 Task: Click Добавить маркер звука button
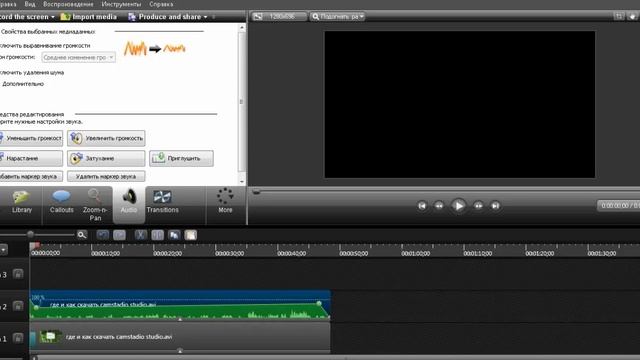pos(31,176)
